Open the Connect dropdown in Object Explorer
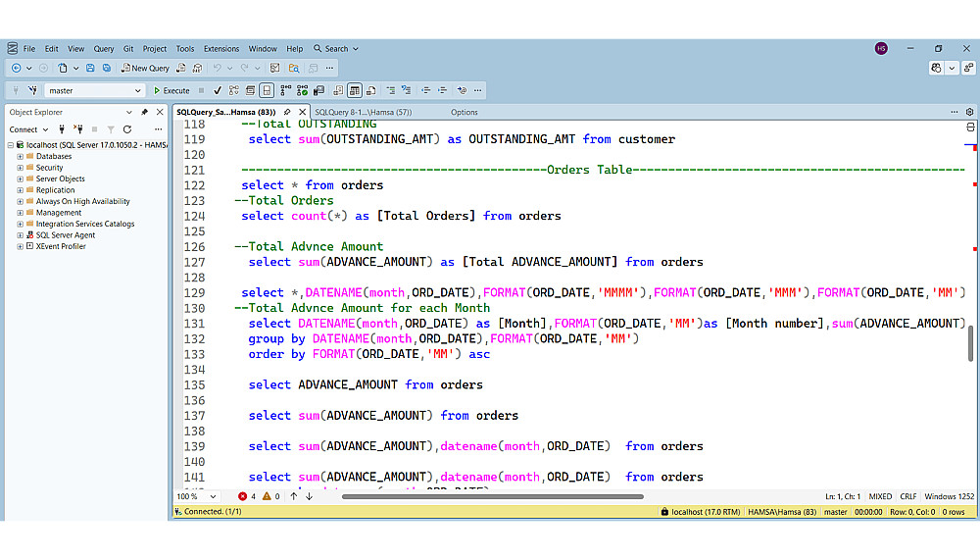Image resolution: width=980 pixels, height=560 pixels. pos(28,129)
